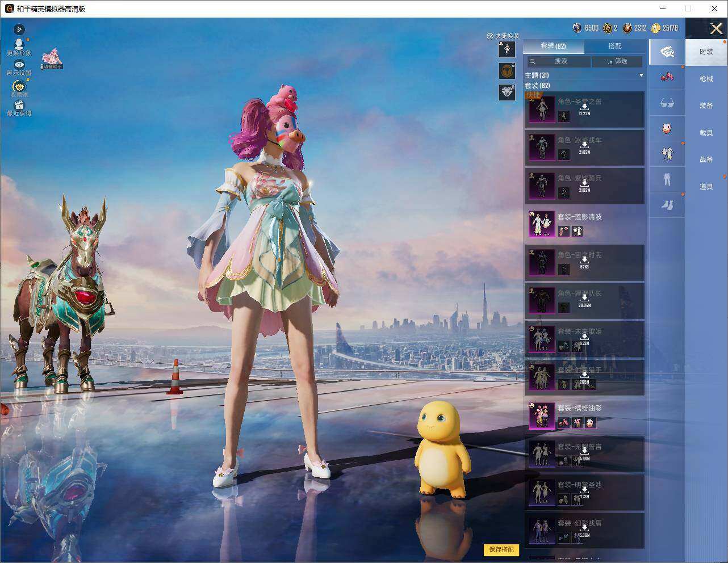Image resolution: width=728 pixels, height=563 pixels.
Task: Expand the collapsed left menu arrow
Action: (19, 30)
